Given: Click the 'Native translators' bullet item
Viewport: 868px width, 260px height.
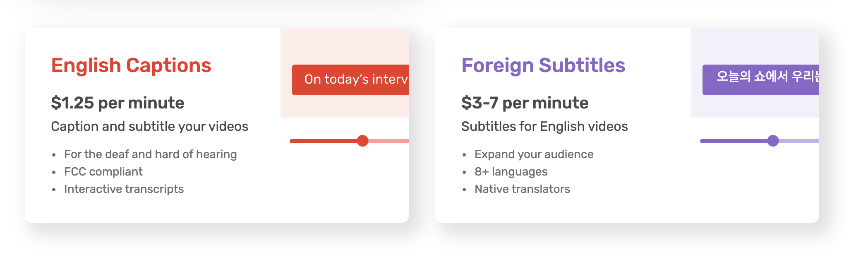Looking at the screenshot, I should tap(522, 189).
